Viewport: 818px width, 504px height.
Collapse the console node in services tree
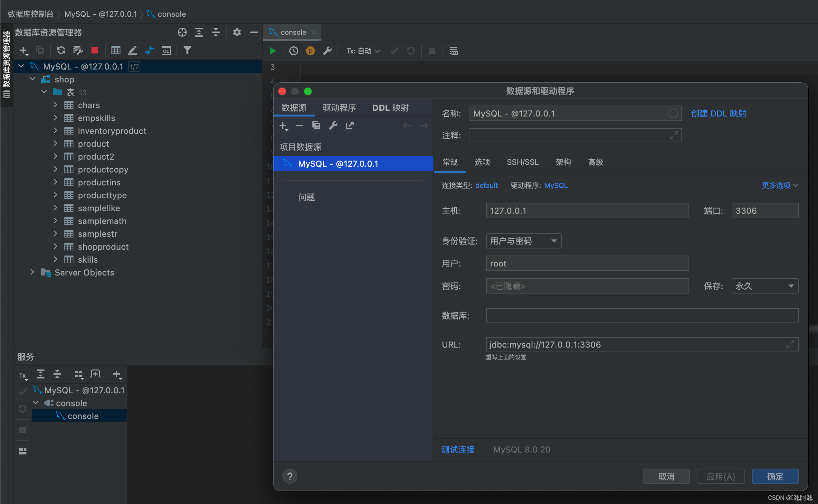tap(36, 403)
